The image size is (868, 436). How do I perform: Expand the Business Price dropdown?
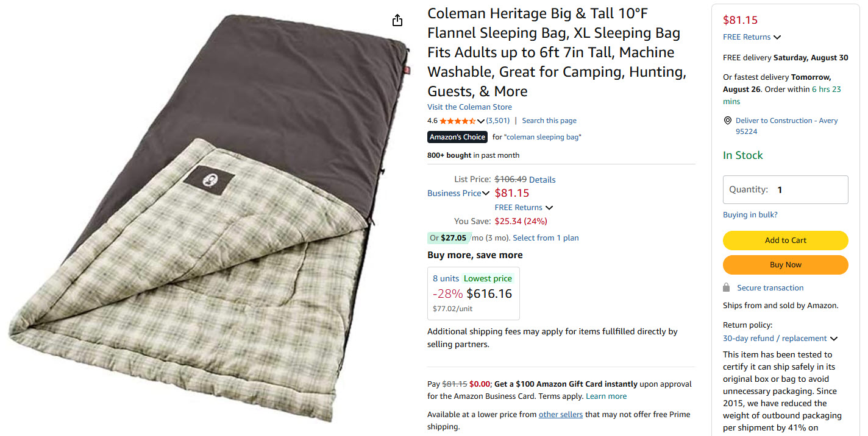[x=458, y=193]
